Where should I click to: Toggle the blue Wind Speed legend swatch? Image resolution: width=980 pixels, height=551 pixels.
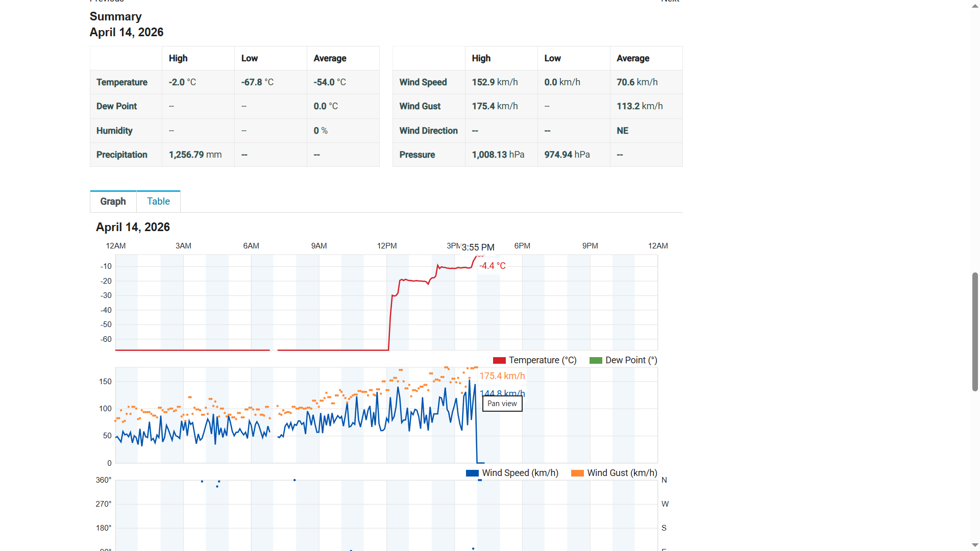(472, 473)
